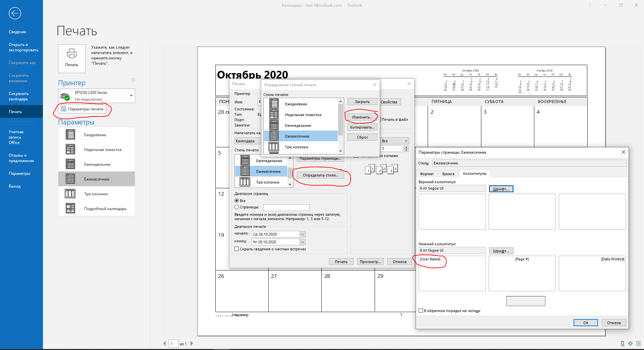This screenshot has width=644, height=350.
Task: Choose Три колонки icon in Определение стилей dialog
Action: click(274, 147)
